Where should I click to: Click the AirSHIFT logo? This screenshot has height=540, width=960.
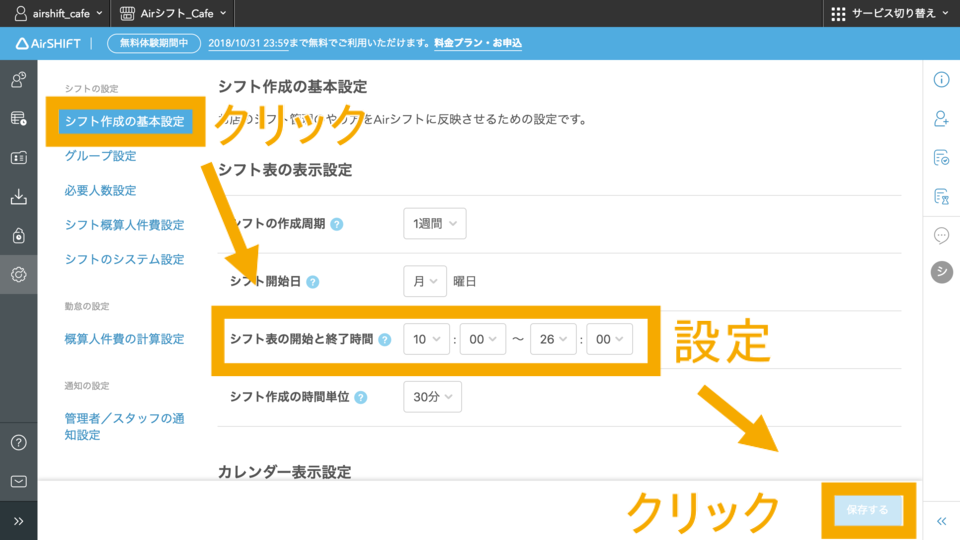[48, 43]
